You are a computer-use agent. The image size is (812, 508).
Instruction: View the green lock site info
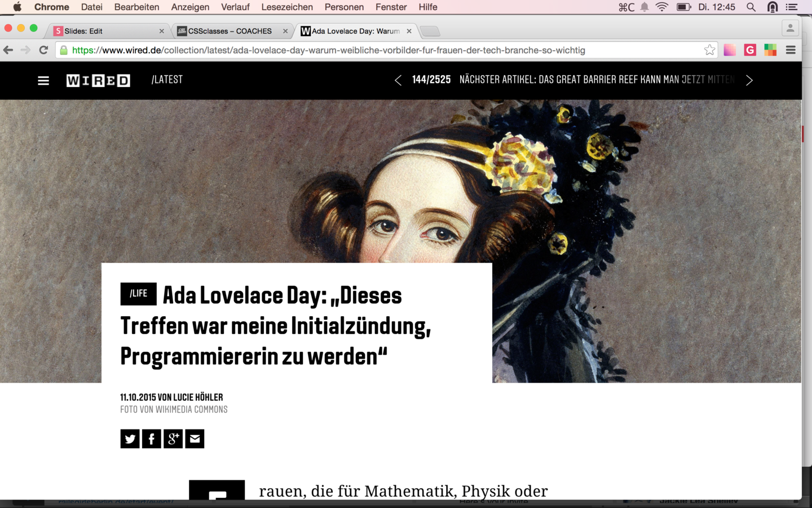[64, 50]
